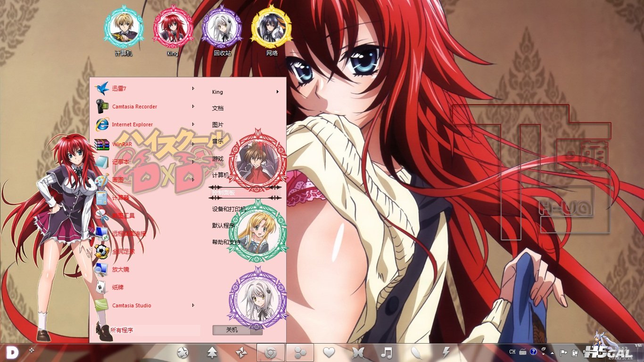Image resolution: width=644 pixels, height=362 pixels.
Task: Click the lightning bolt taskbar icon
Action: pos(446,352)
